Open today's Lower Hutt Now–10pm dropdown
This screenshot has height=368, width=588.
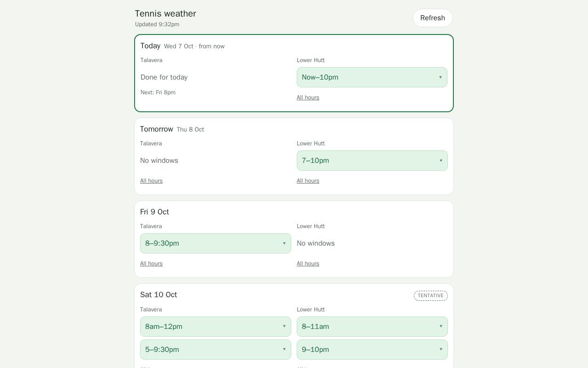(372, 77)
